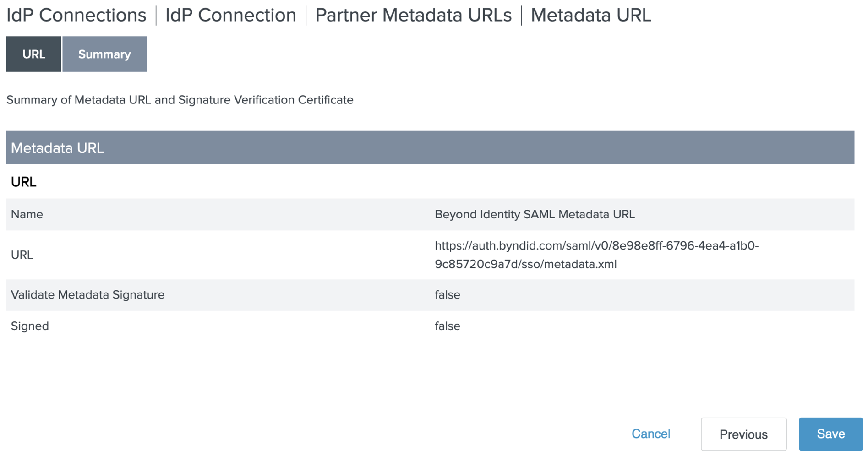Go to the IdP Connections breadcrumb
Image resolution: width=868 pixels, height=456 pixels.
point(76,16)
